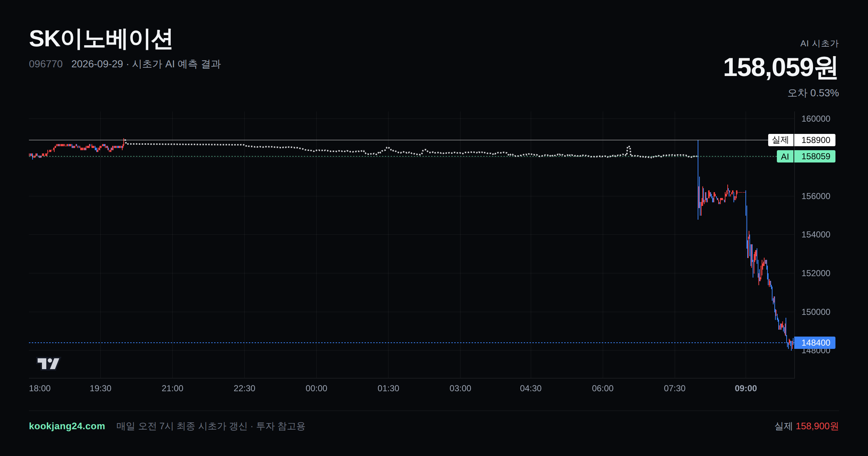
Task: Click the AI 시초가 label
Action: 819,43
